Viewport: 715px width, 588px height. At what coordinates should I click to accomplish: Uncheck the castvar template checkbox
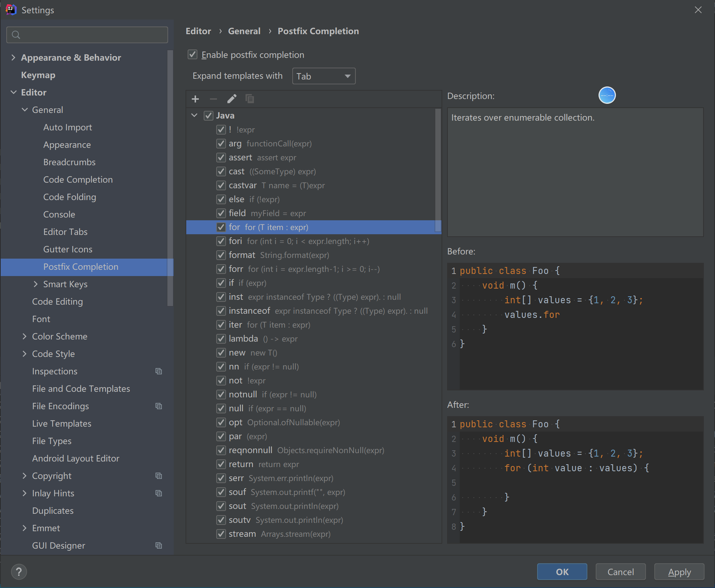tap(221, 185)
